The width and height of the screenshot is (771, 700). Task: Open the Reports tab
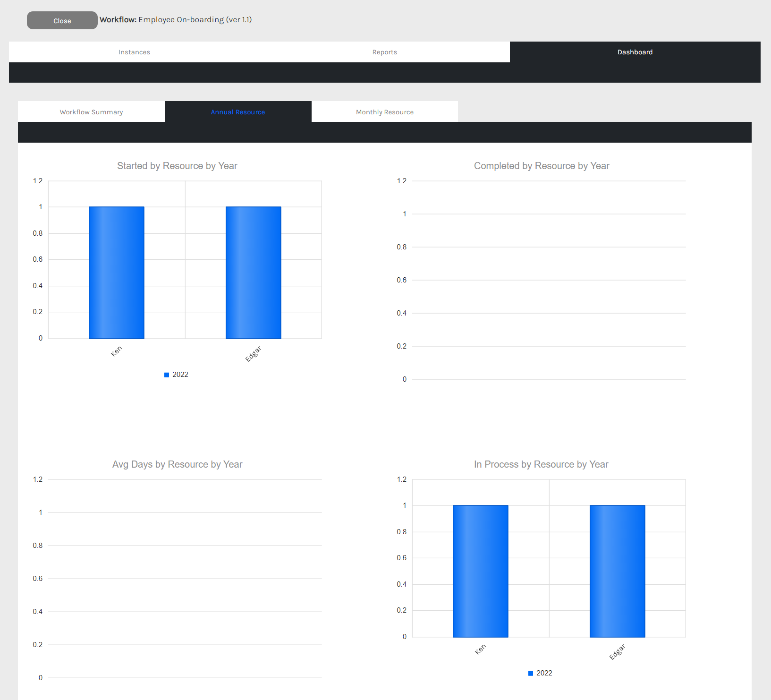coord(384,52)
